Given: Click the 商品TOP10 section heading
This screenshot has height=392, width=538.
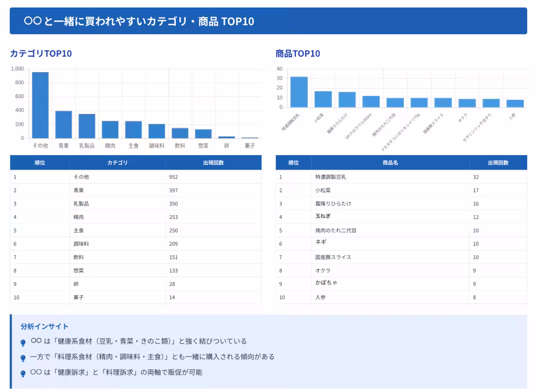Looking at the screenshot, I should pyautogui.click(x=298, y=54).
